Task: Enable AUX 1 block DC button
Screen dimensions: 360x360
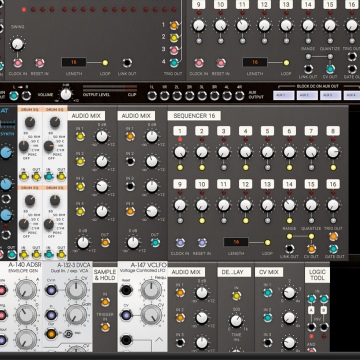Action: pyautogui.click(x=284, y=96)
